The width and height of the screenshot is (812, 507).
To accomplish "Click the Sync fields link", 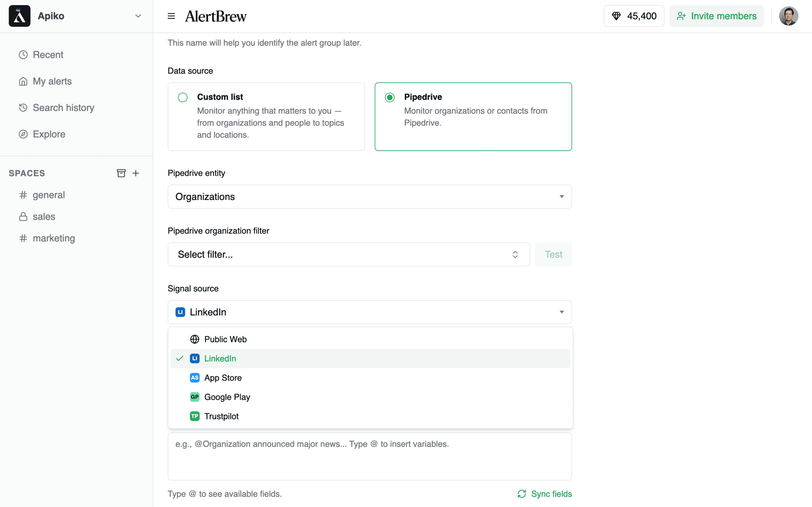I will (544, 493).
